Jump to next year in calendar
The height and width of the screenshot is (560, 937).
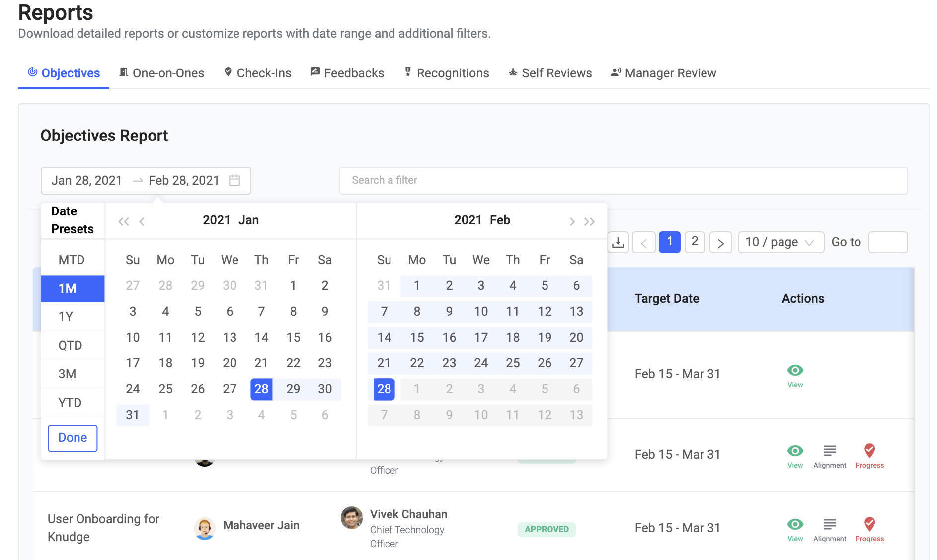(590, 221)
